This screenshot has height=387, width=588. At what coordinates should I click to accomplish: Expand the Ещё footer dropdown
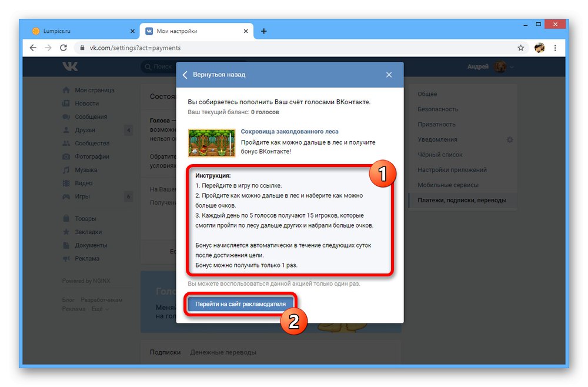pyautogui.click(x=100, y=309)
